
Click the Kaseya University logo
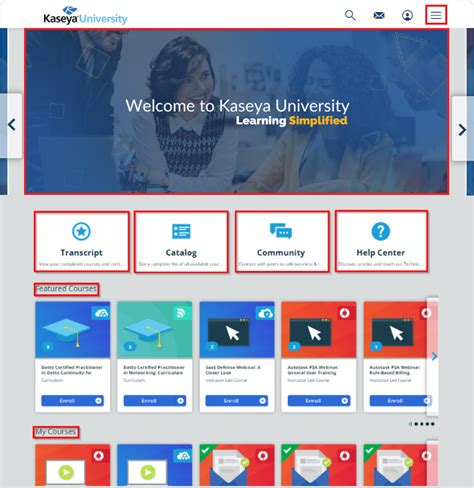(x=85, y=16)
